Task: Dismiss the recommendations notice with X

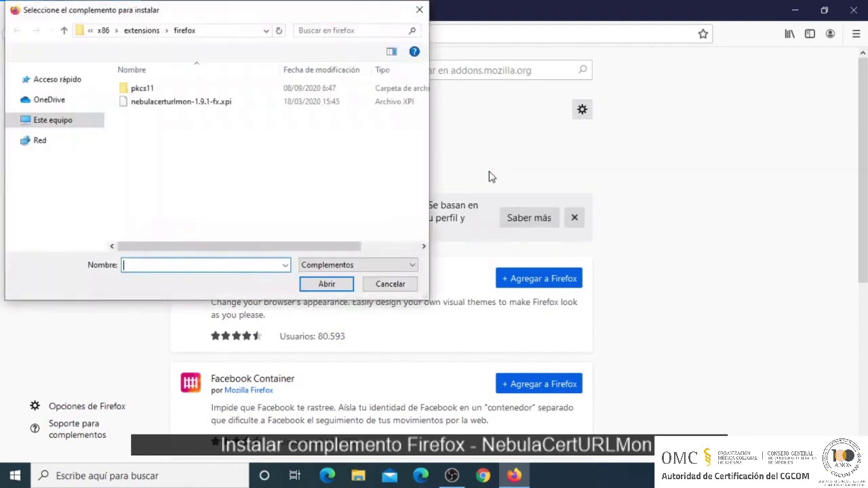Action: click(574, 218)
